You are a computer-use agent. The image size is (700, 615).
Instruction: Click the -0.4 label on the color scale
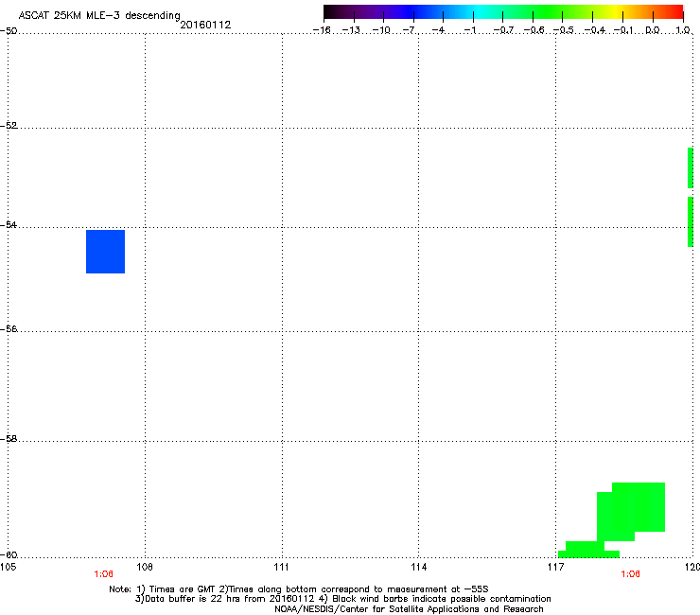click(595, 30)
